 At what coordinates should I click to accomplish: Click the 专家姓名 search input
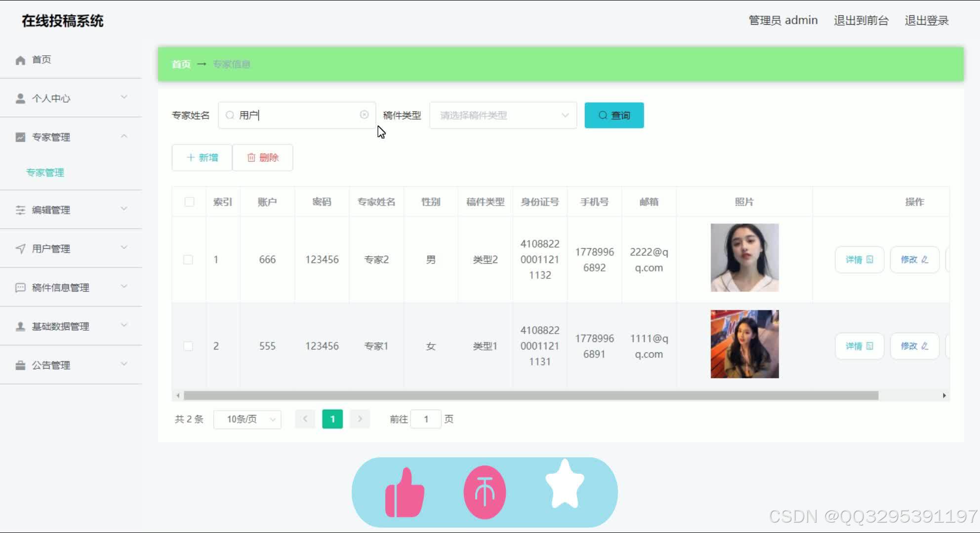click(297, 115)
